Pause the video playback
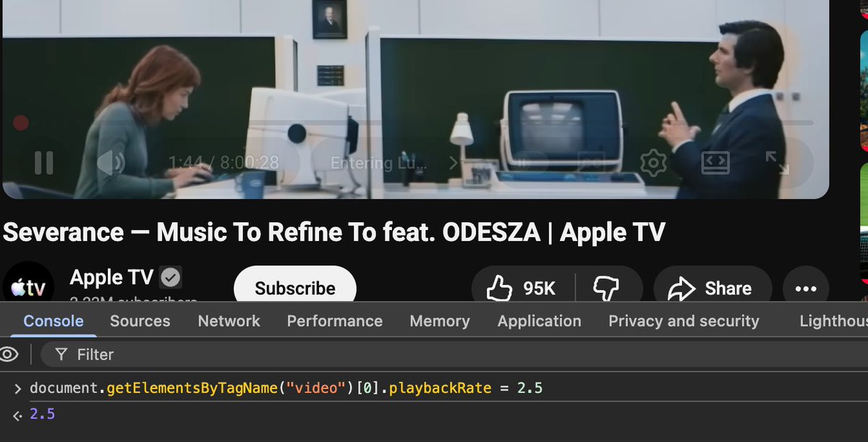Screen dimensions: 868x442 pyautogui.click(x=43, y=163)
